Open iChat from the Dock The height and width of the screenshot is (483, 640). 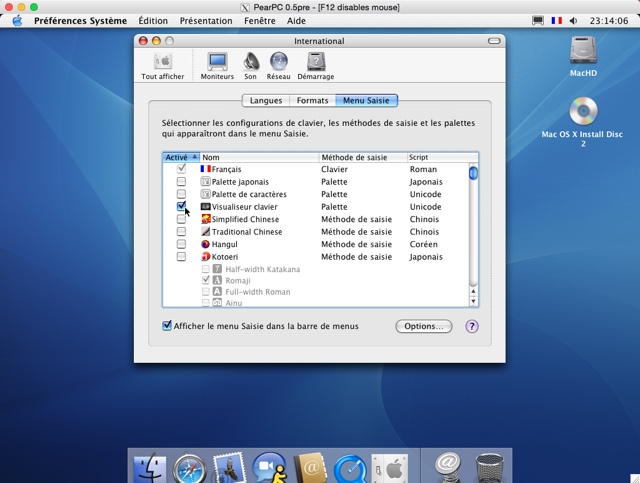pos(269,468)
